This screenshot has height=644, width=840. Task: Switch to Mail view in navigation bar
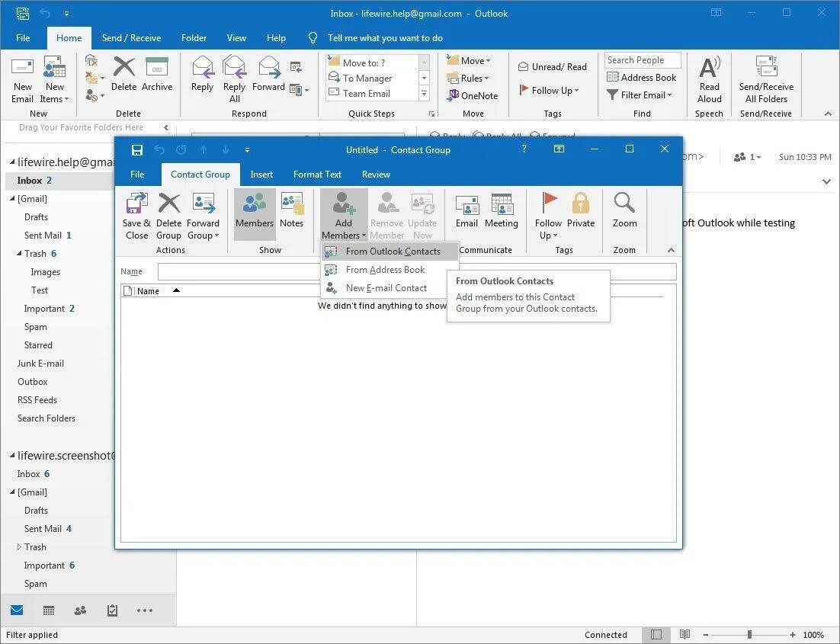point(17,610)
